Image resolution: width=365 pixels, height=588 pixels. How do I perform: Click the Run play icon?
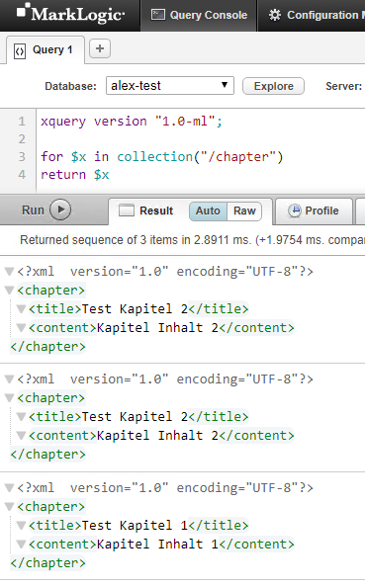coord(60,210)
